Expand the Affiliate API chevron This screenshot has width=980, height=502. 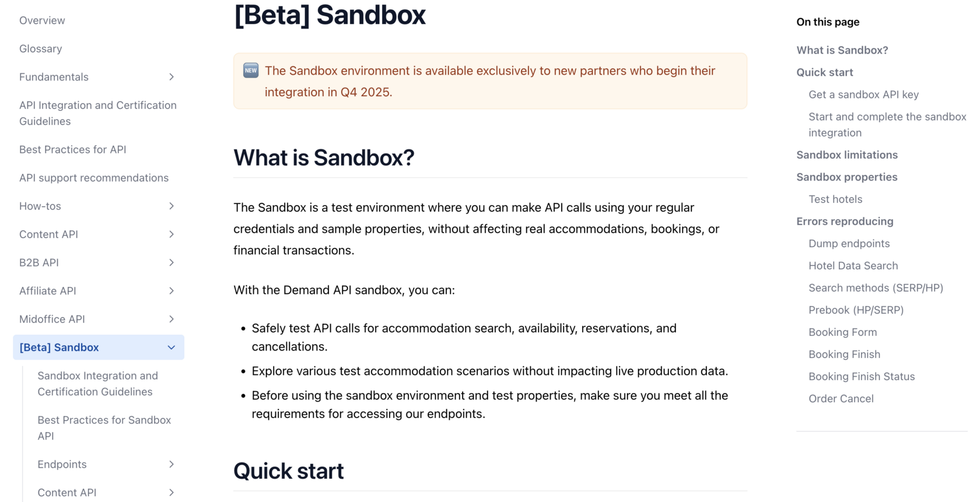point(171,291)
